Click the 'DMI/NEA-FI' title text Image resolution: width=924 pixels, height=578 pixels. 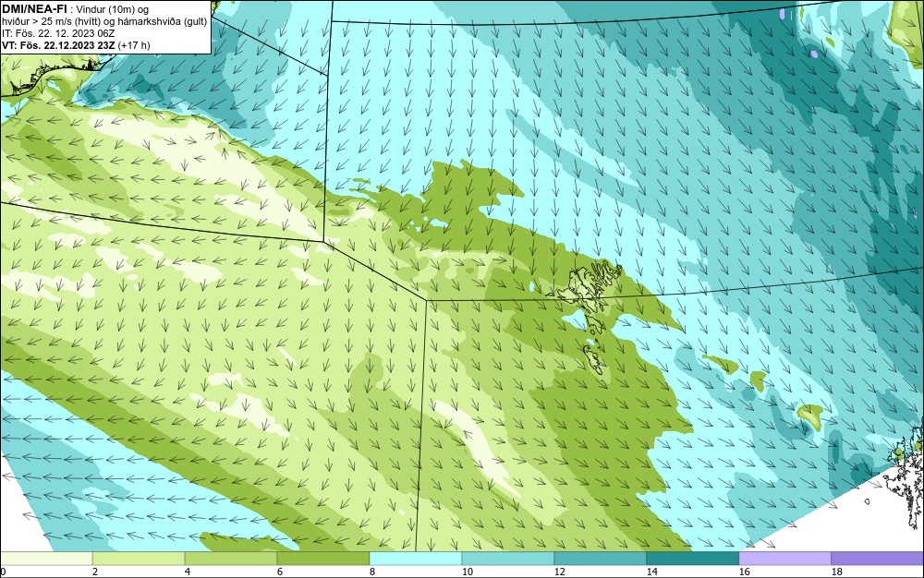click(33, 9)
